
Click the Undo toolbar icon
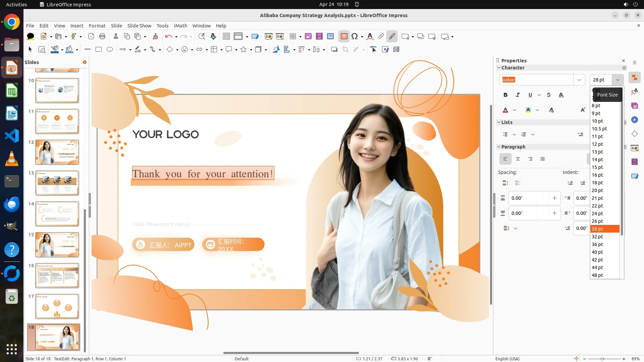point(168,37)
